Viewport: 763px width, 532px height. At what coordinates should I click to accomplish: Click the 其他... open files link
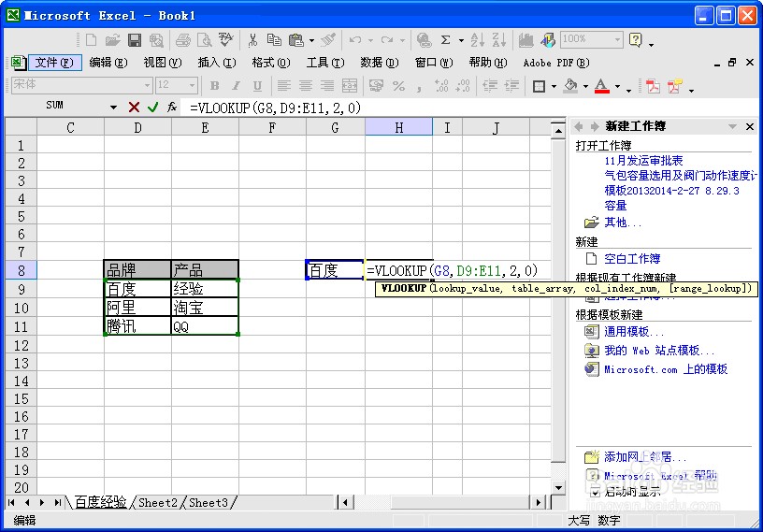(x=623, y=223)
